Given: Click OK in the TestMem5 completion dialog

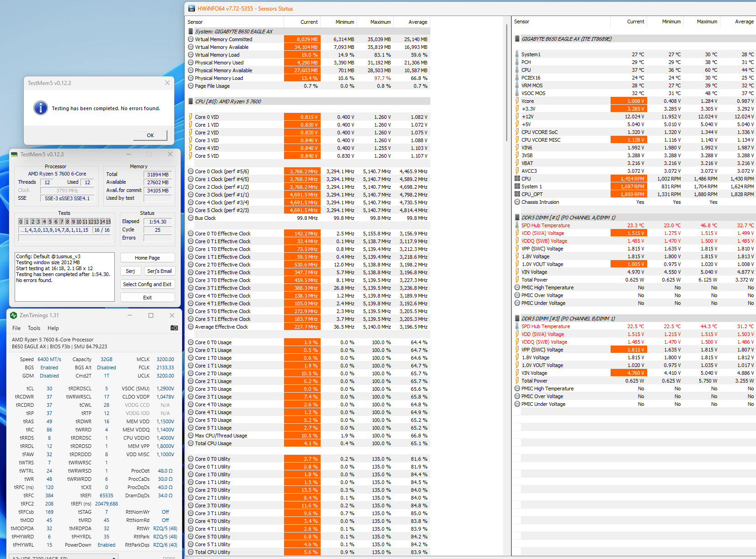Looking at the screenshot, I should coord(150,135).
